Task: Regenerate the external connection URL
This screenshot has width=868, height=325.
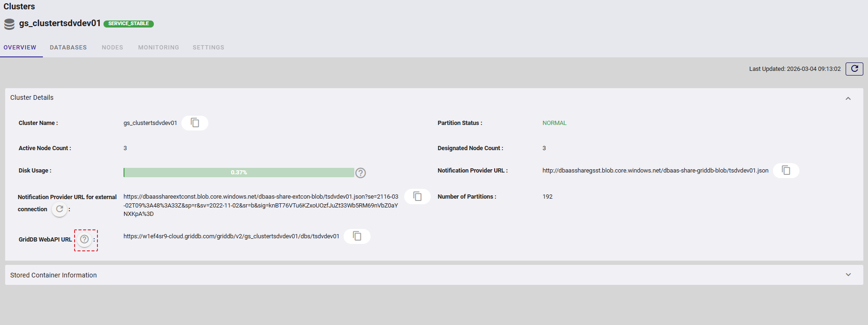Action: [x=60, y=209]
